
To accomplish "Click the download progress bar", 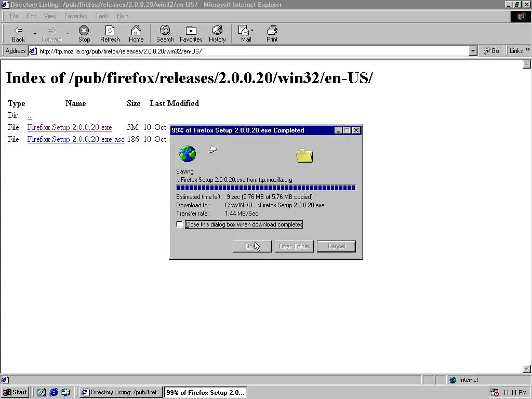I will [266, 188].
